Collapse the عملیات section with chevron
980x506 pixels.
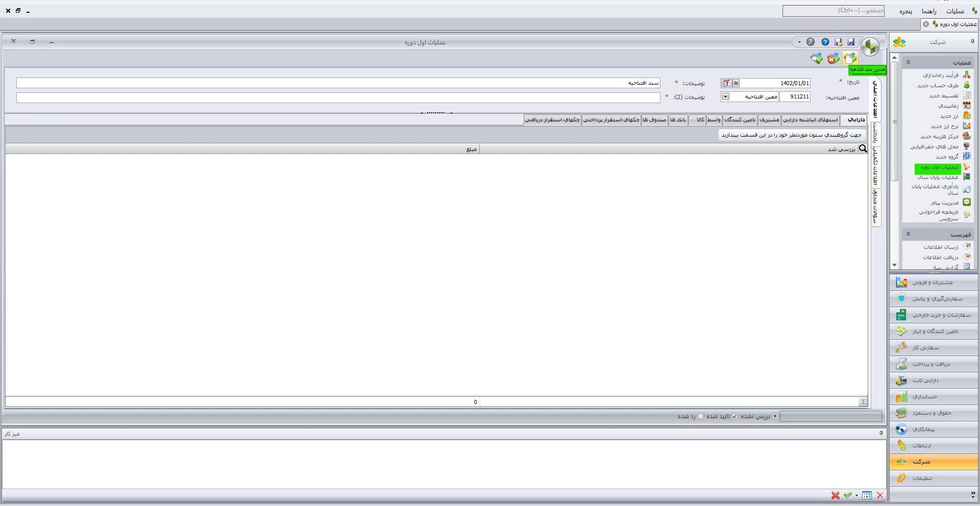[908, 62]
